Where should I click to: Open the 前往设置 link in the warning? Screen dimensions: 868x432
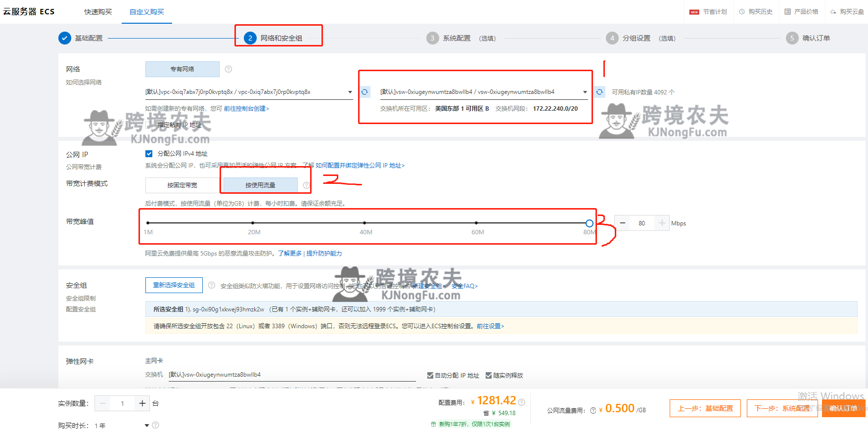click(490, 326)
